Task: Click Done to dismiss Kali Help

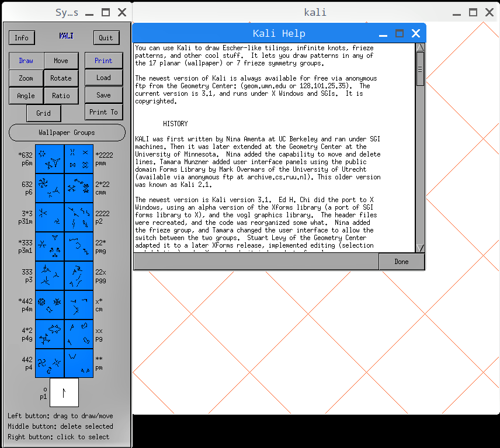Action: 401,262
